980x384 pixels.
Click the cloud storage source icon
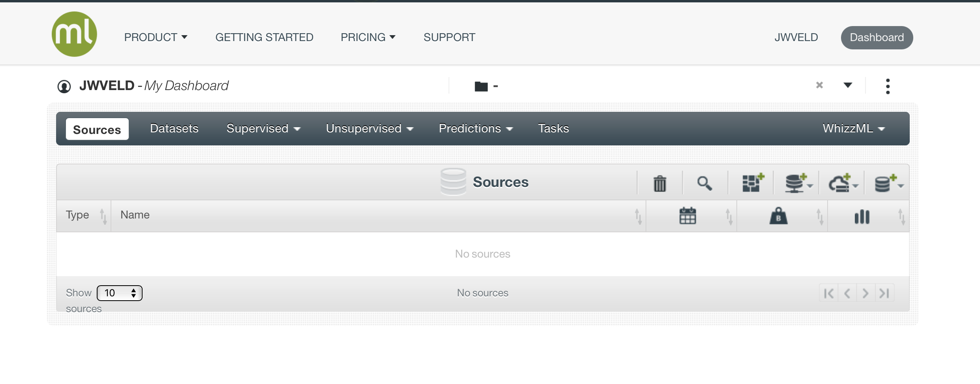[843, 183]
